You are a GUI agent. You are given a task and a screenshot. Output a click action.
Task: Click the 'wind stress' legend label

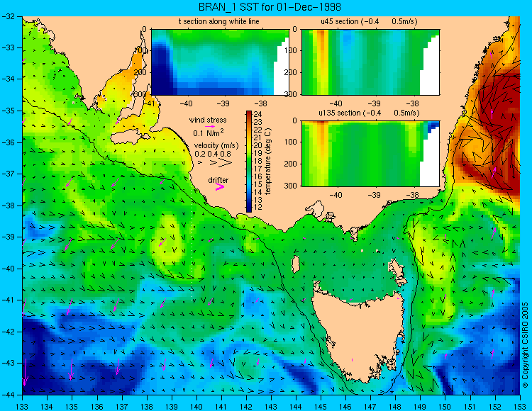pos(208,120)
